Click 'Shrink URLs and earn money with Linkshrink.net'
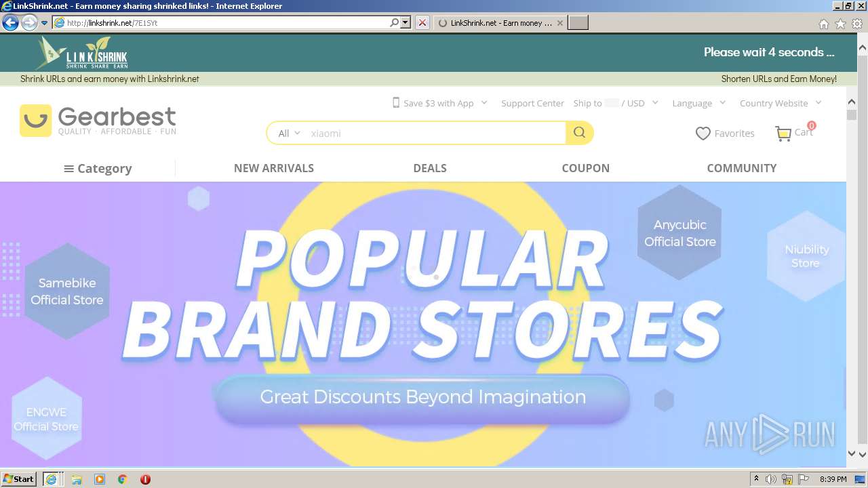Image resolution: width=868 pixels, height=488 pixels. point(110,79)
